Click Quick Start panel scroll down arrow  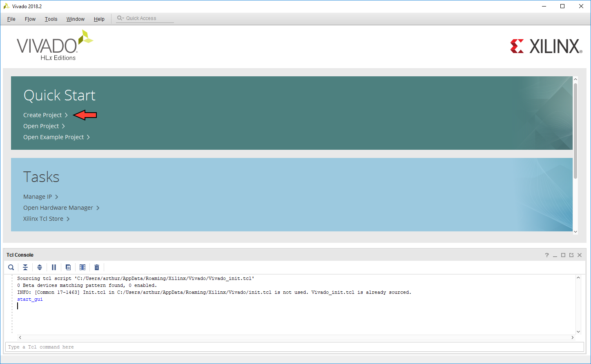[x=575, y=231]
